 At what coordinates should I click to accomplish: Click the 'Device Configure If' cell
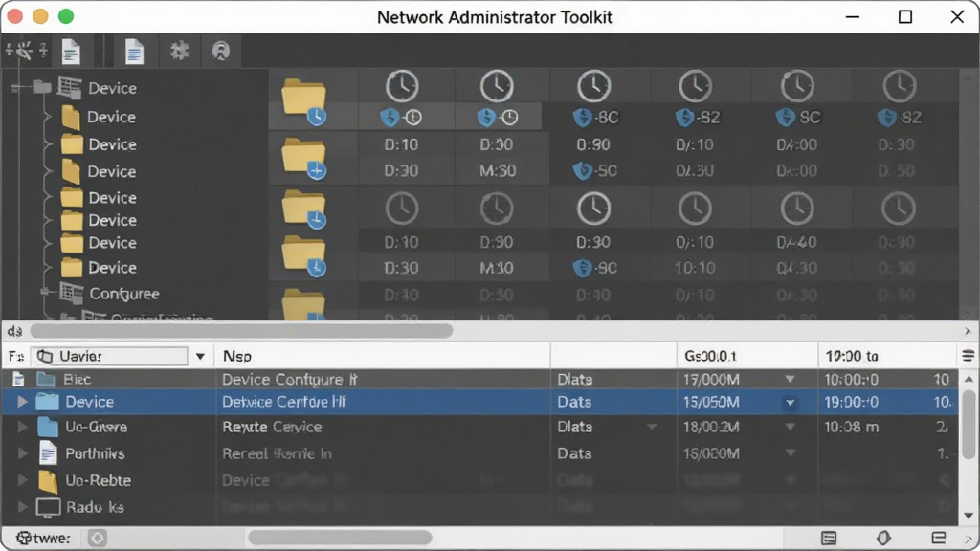[x=289, y=379]
